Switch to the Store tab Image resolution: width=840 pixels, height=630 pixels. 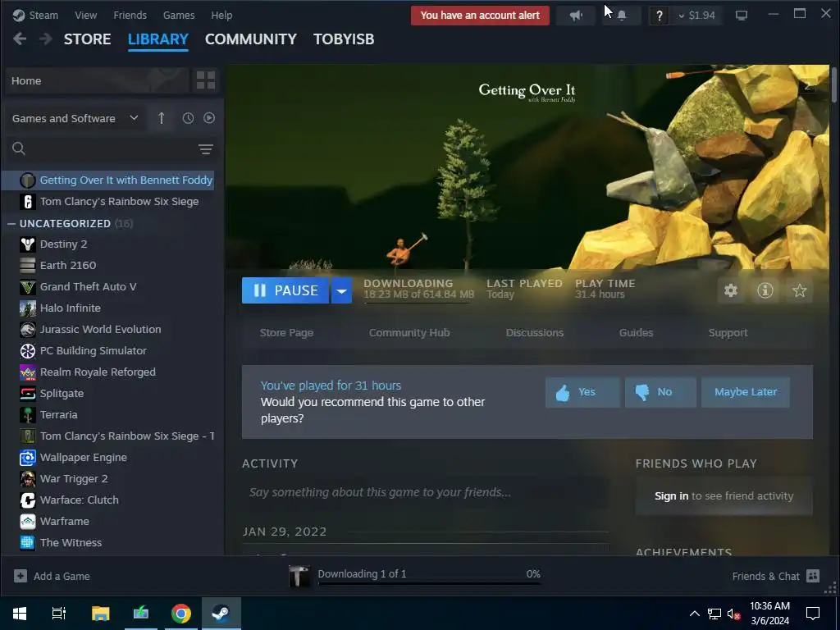click(x=87, y=39)
